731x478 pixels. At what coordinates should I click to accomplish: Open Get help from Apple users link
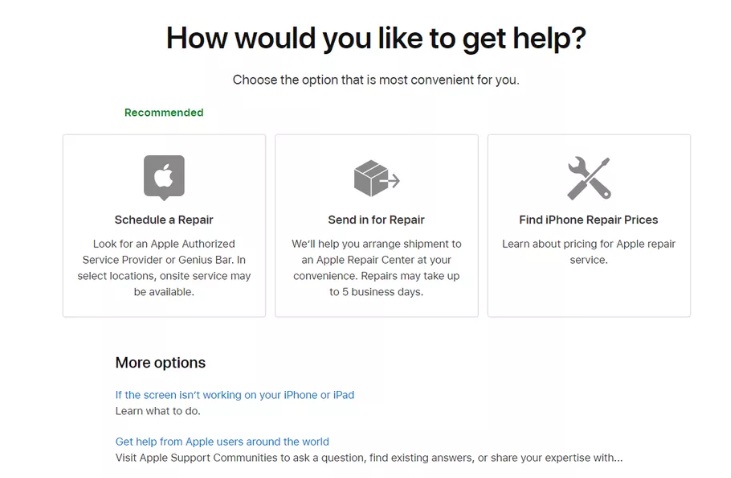[222, 442]
